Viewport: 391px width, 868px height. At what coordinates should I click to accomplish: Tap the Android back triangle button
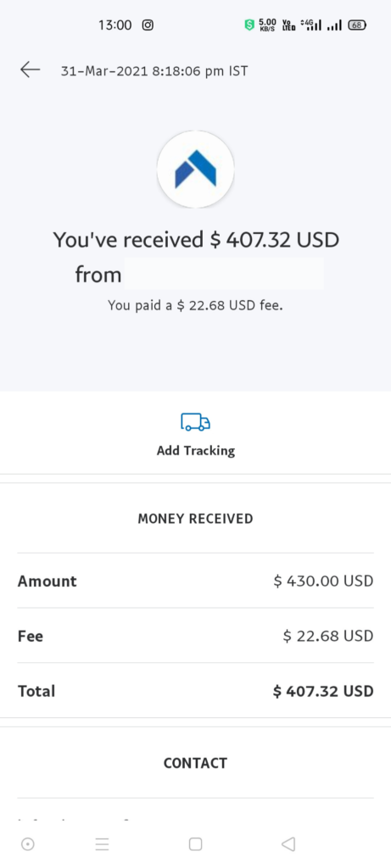(288, 844)
